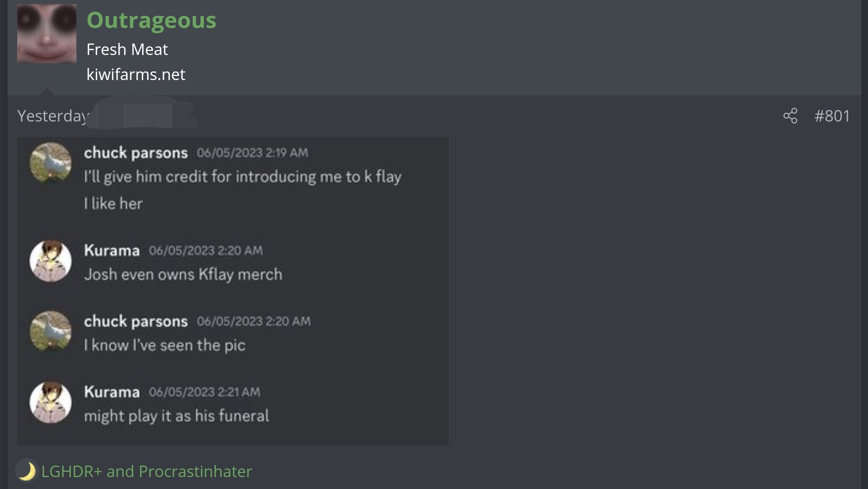This screenshot has width=868, height=489.
Task: Click the 'might play it as his funeral' message
Action: (x=177, y=416)
